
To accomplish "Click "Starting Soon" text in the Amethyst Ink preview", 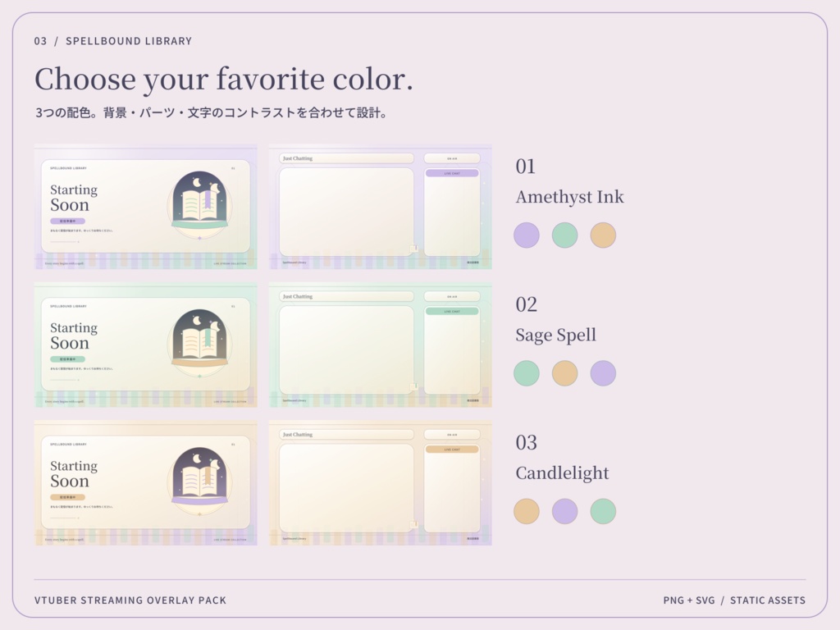I will 74,198.
